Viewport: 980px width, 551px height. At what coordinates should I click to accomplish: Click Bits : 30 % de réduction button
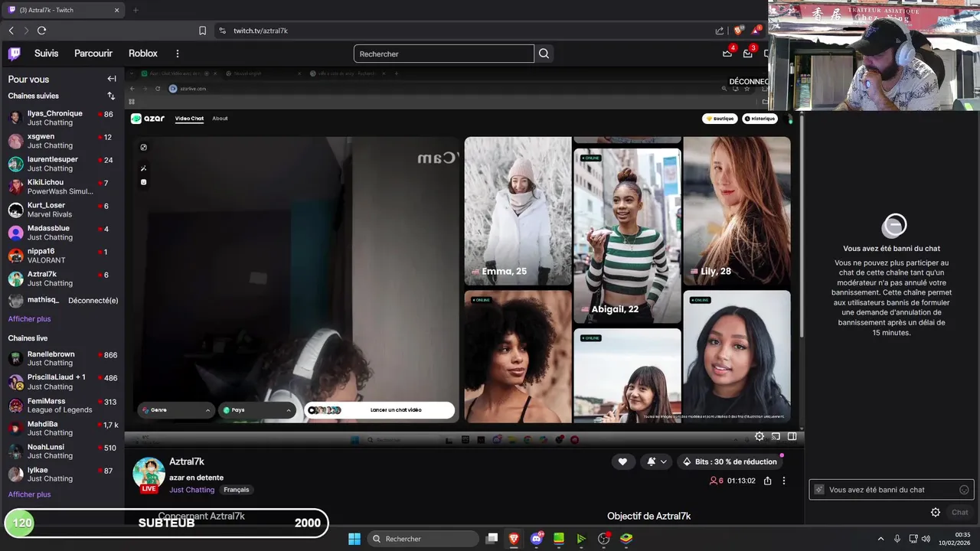click(x=731, y=461)
